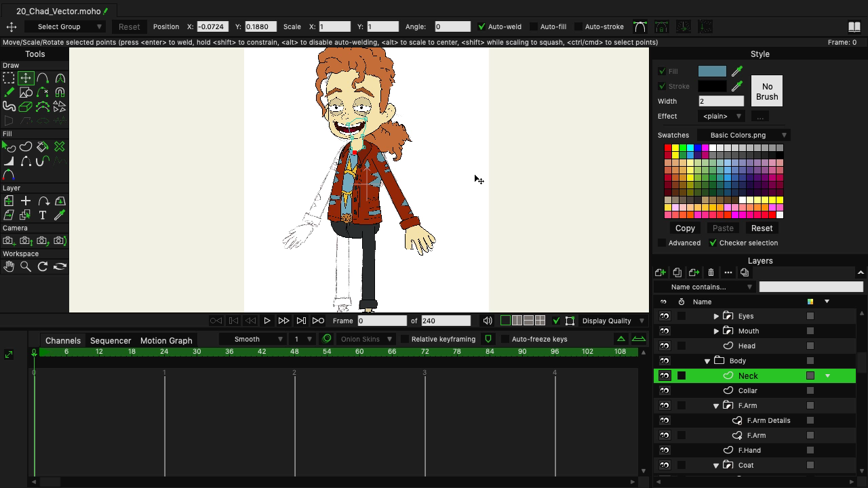Select the Track Camera tool
Viewport: 868px width, 488px height.
pyautogui.click(x=9, y=241)
